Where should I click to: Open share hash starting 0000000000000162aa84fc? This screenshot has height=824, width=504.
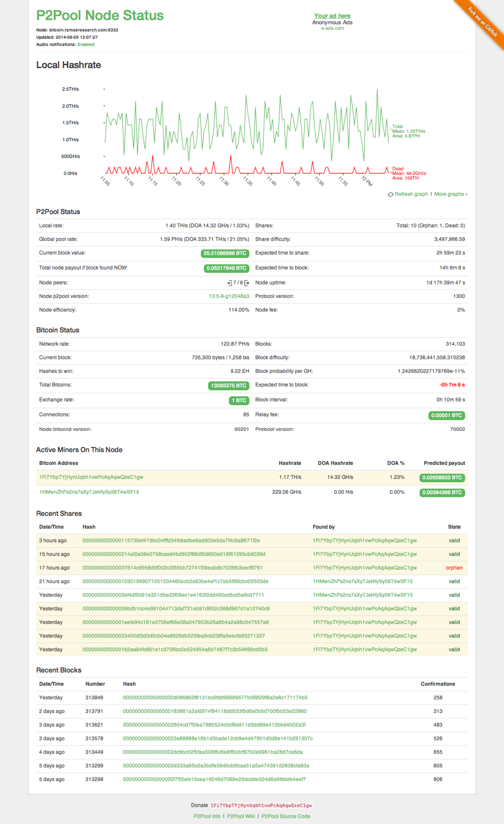175,649
